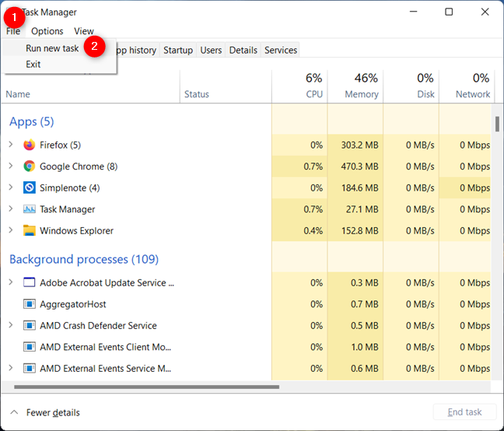Screen dimensions: 504x431
Task: Switch to the Startup tab
Action: click(x=178, y=50)
